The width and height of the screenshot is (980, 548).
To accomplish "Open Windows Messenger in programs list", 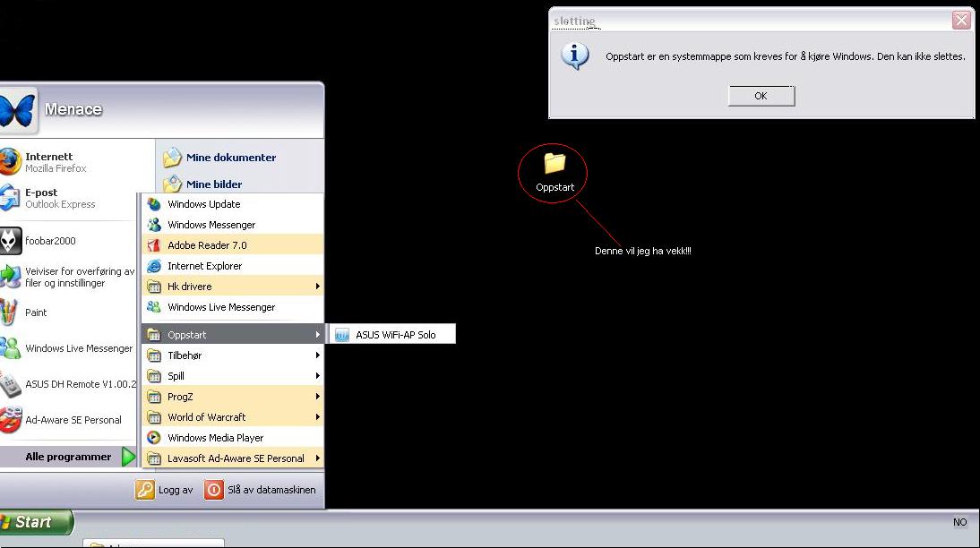I will [233, 225].
